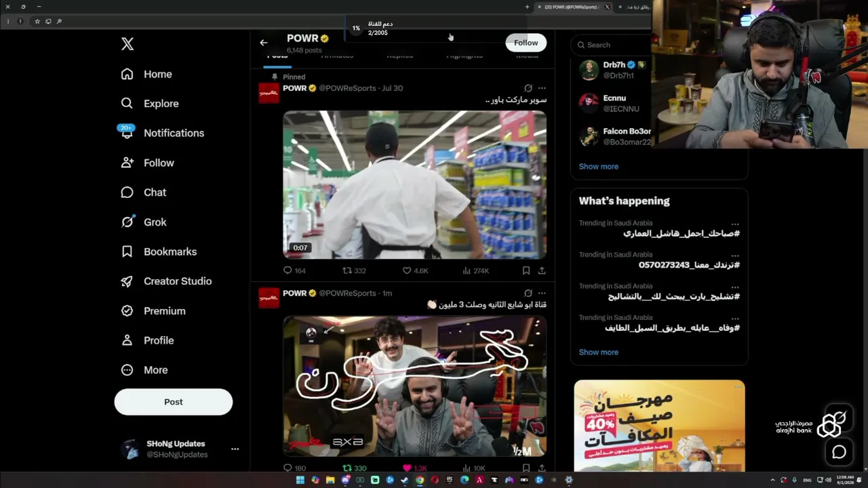The height and width of the screenshot is (488, 868).
Task: Open the alrajhi bank 40% summer ad
Action: (659, 426)
